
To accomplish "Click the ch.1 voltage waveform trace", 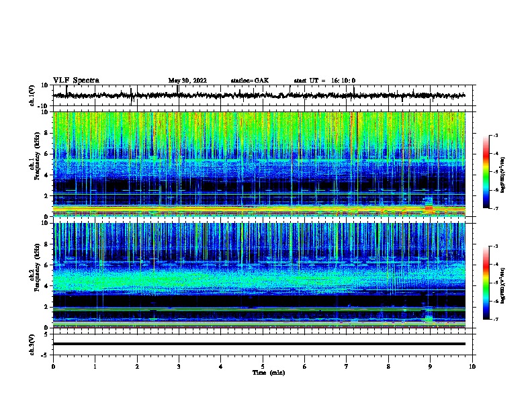I will [x=259, y=95].
